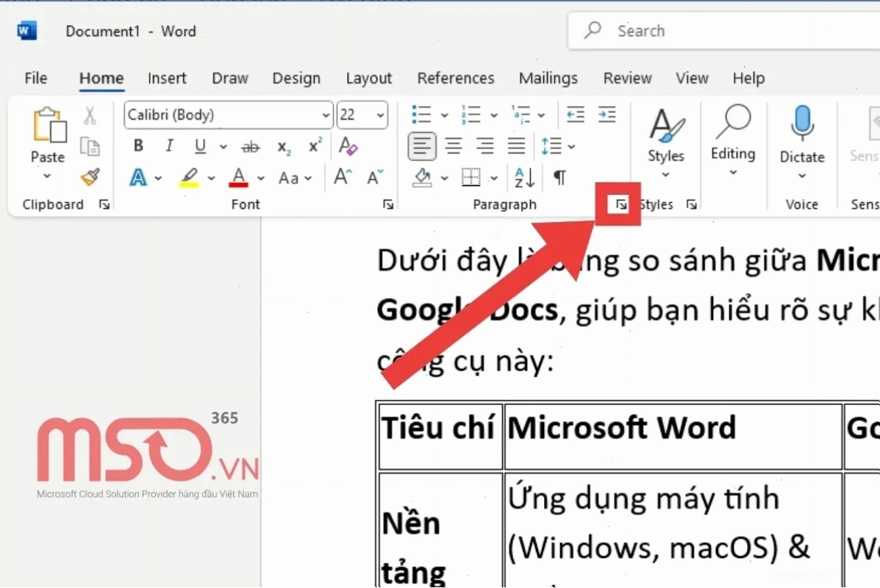The width and height of the screenshot is (880, 588).
Task: Decrease font size with shrink icon
Action: click(375, 177)
